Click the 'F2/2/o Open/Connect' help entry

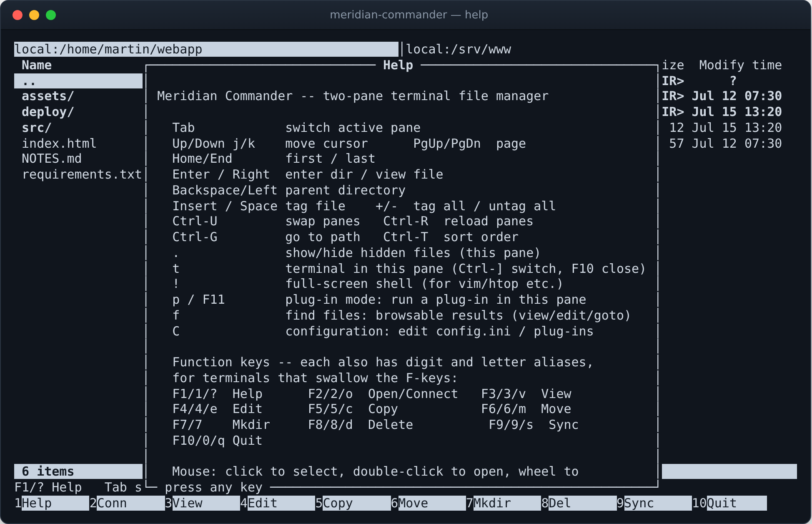pyautogui.click(x=383, y=394)
